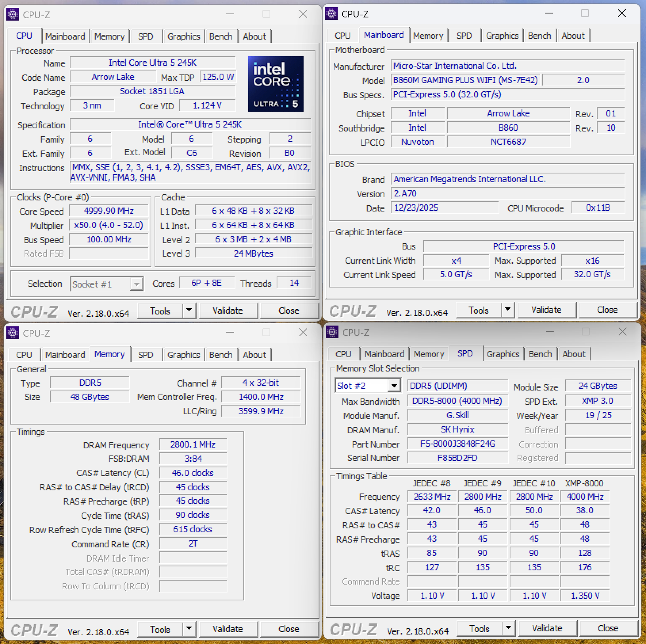The width and height of the screenshot is (646, 644).
Task: Minimize the Mainboard CPU-Z window
Action: point(549,13)
